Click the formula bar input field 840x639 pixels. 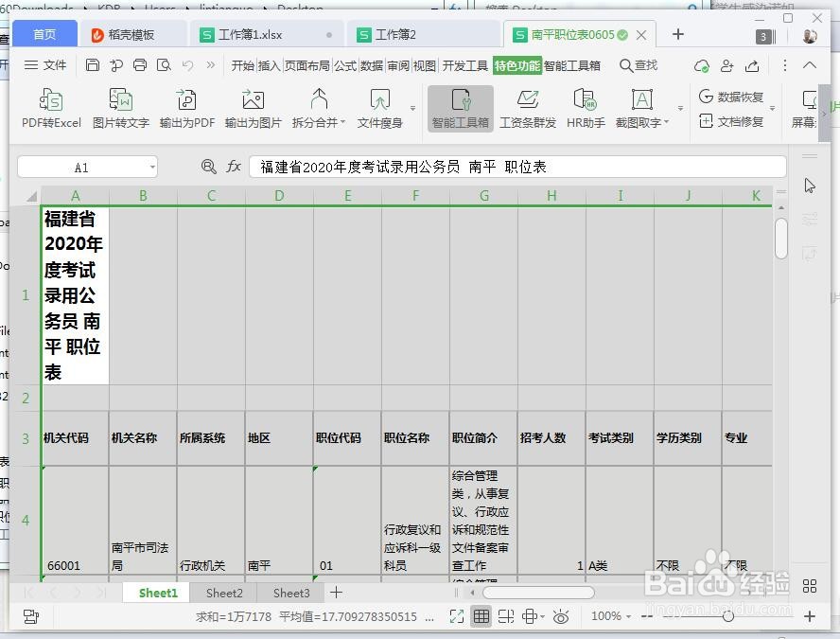click(517, 168)
